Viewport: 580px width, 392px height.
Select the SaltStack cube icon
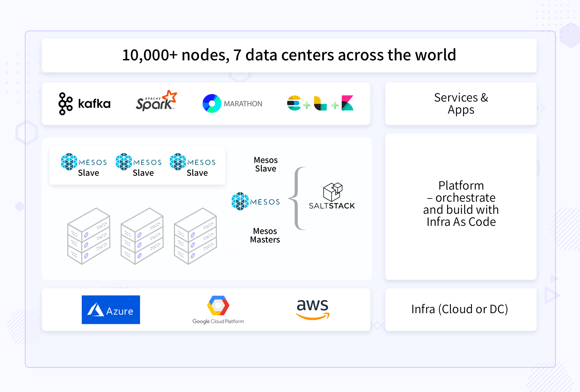point(332,192)
